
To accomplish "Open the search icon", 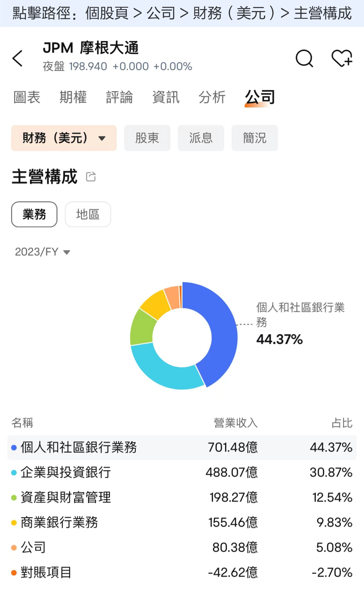I will point(304,59).
